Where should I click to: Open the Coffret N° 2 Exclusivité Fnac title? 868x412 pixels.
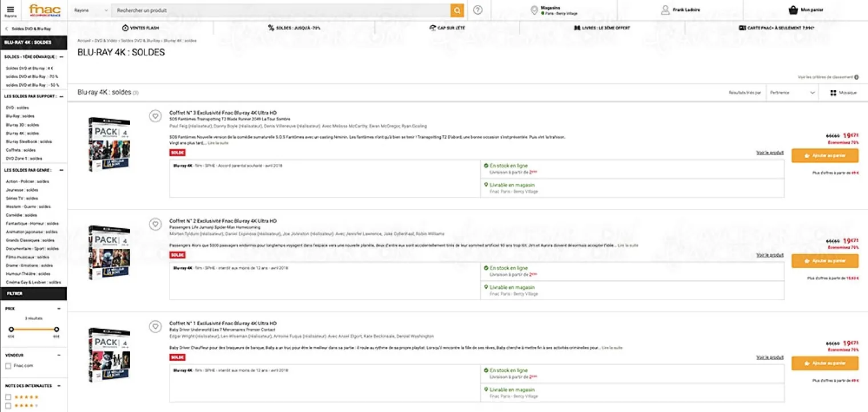click(223, 221)
